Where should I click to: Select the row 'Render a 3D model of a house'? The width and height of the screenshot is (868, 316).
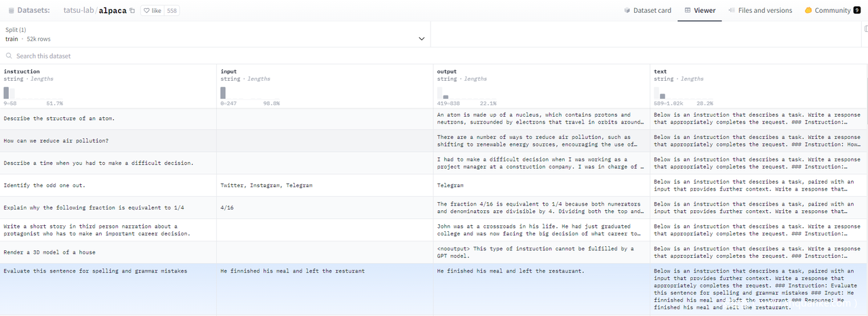click(50, 252)
